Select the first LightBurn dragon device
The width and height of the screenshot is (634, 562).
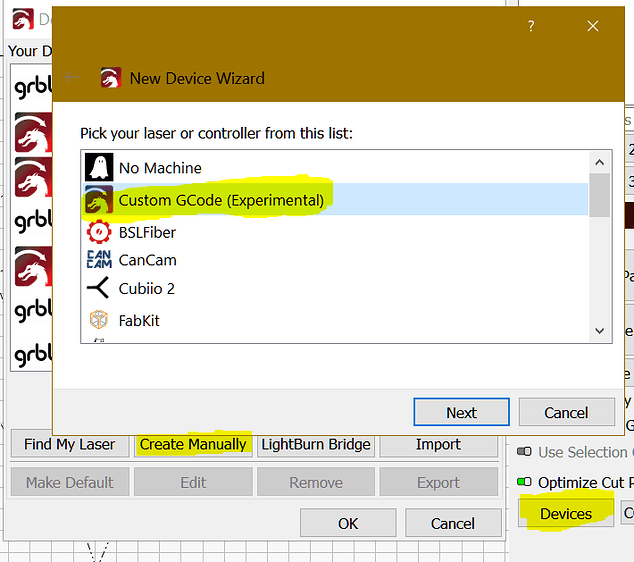32,133
